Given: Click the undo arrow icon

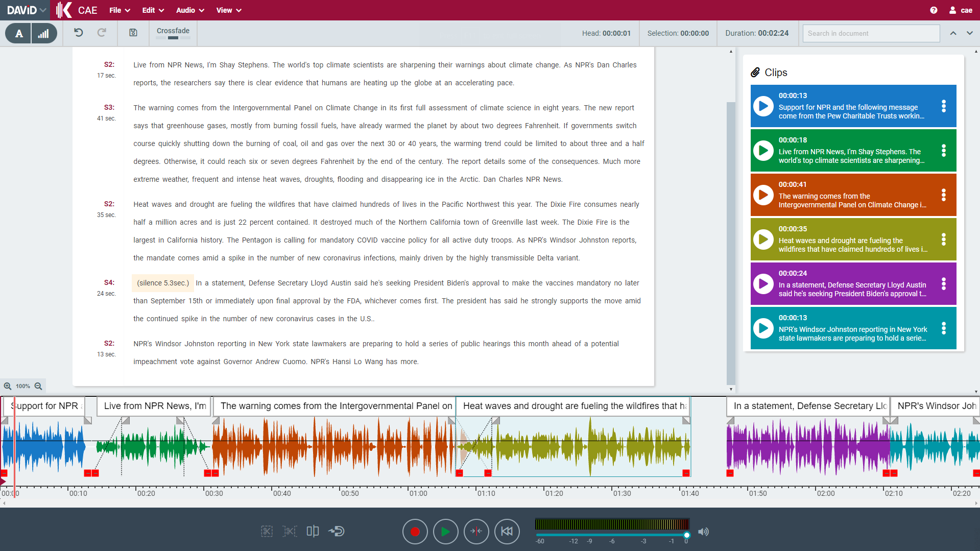Looking at the screenshot, I should [78, 33].
